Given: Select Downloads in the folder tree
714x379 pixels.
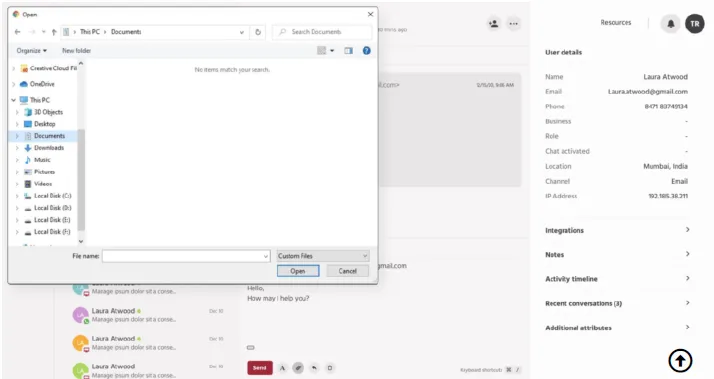Looking at the screenshot, I should coord(49,148).
